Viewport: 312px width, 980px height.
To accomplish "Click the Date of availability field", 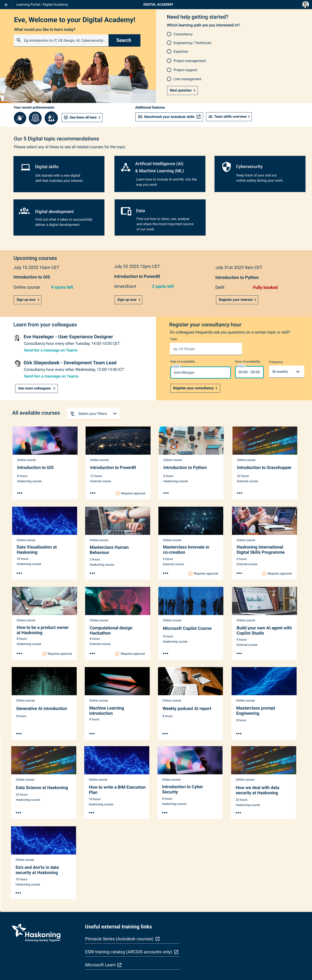I will tap(201, 372).
